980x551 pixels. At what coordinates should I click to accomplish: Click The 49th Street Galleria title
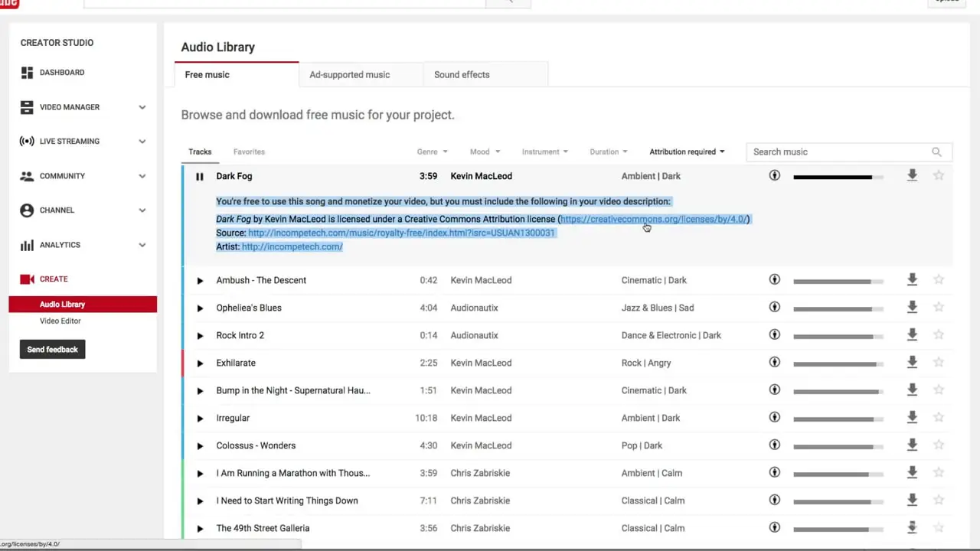[263, 528]
